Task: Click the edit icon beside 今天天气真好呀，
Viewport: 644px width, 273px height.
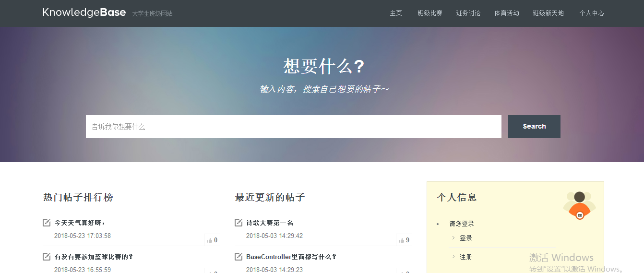Action: (x=47, y=223)
